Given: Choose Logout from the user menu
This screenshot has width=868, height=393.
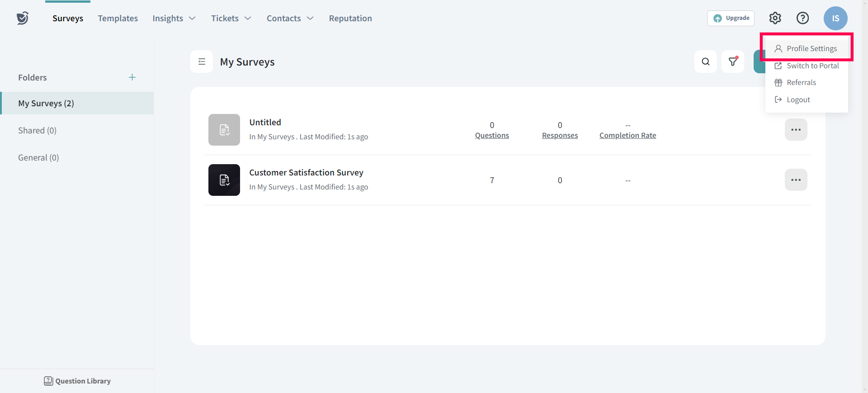Looking at the screenshot, I should click(x=798, y=100).
